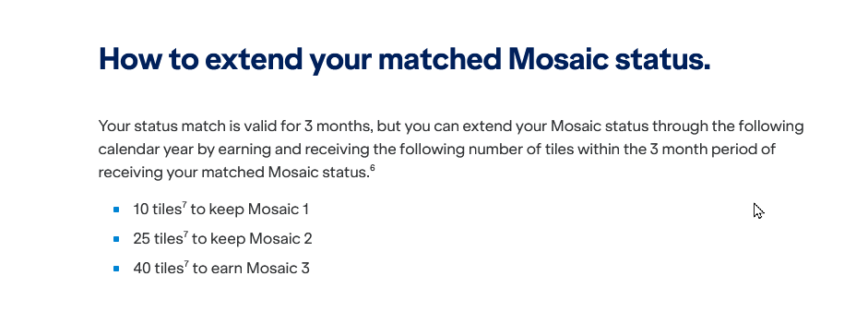The image size is (868, 336).
Task: Click the blue bullet beside 'earn Mosaic 3'
Action: (116, 269)
